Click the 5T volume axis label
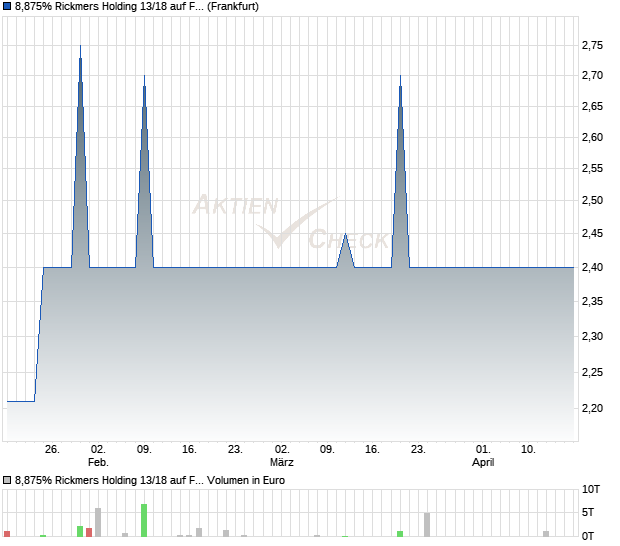The width and height of the screenshot is (620, 546). pos(588,513)
